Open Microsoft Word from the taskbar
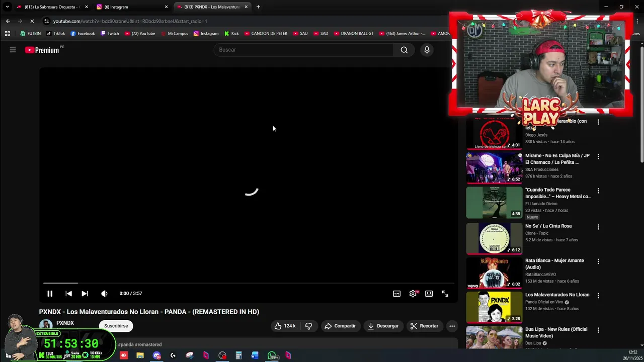 (x=255, y=355)
